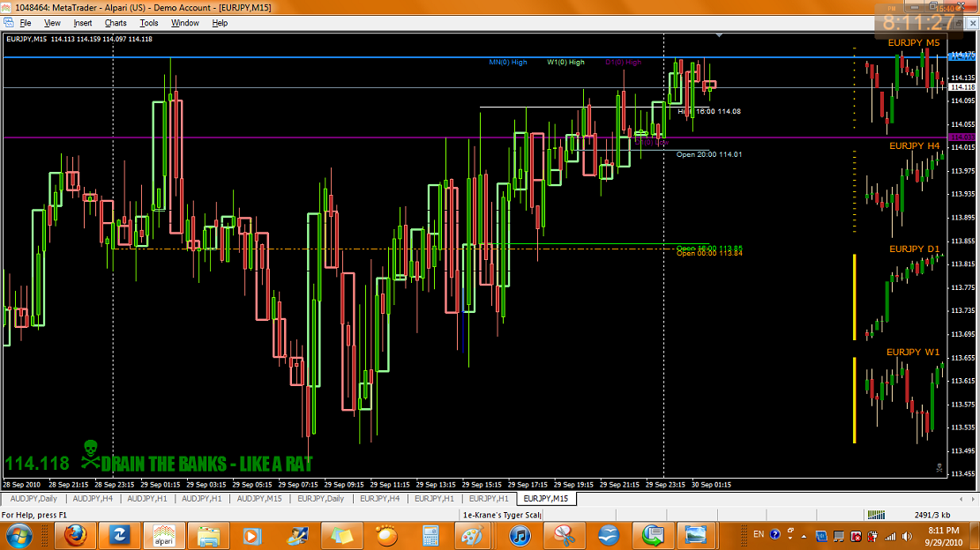
Task: Open Windows Explorer folder from taskbar
Action: [x=208, y=536]
